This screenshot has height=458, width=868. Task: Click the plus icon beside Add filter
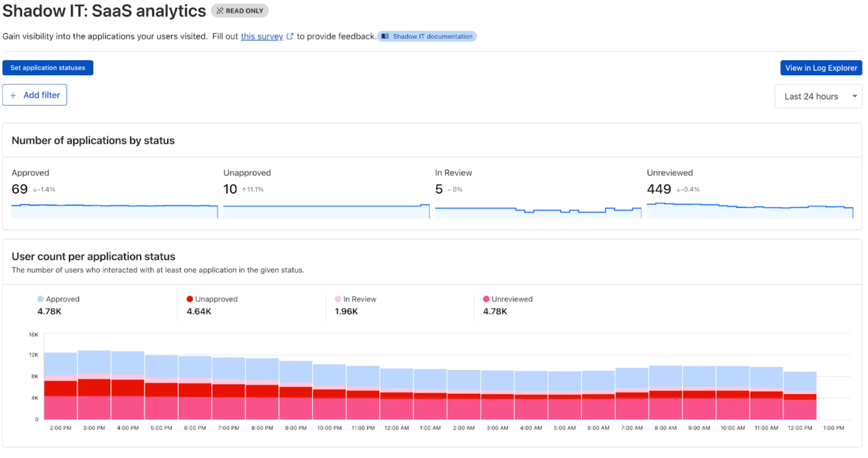click(x=13, y=95)
